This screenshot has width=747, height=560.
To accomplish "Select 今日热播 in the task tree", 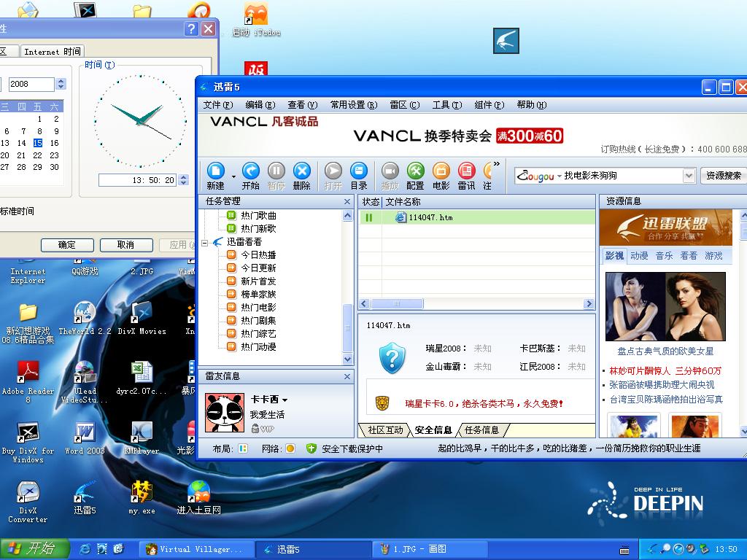I will click(258, 255).
